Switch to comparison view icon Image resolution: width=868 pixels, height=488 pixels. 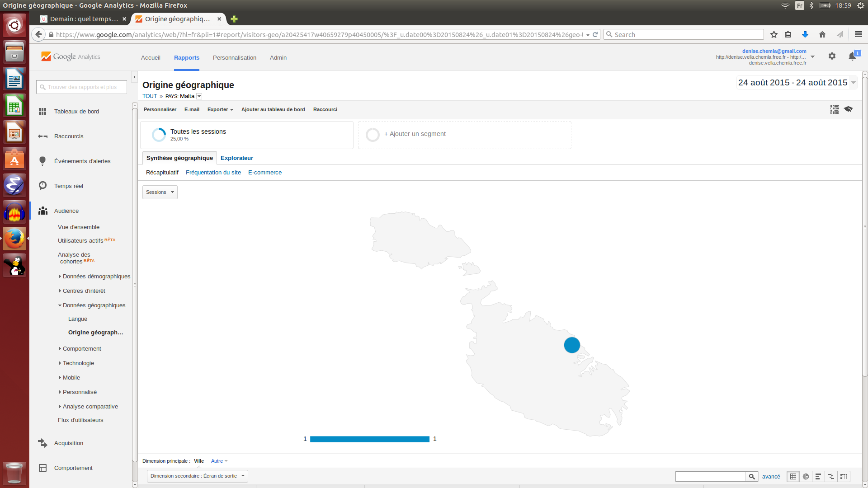pyautogui.click(x=831, y=476)
